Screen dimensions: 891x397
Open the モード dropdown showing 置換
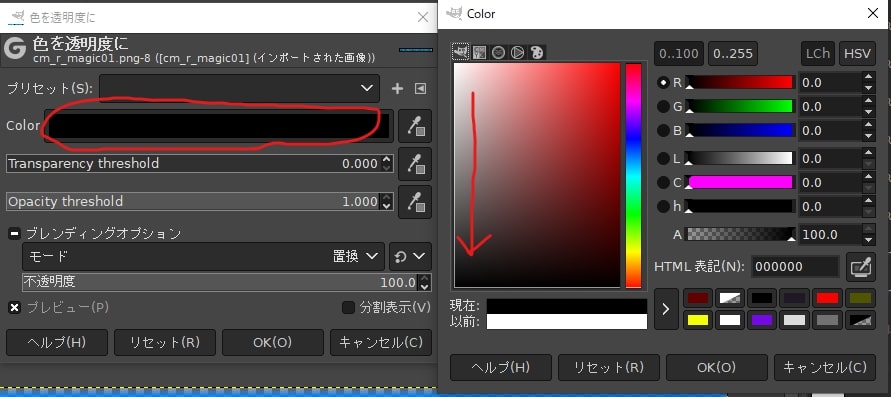[x=203, y=256]
